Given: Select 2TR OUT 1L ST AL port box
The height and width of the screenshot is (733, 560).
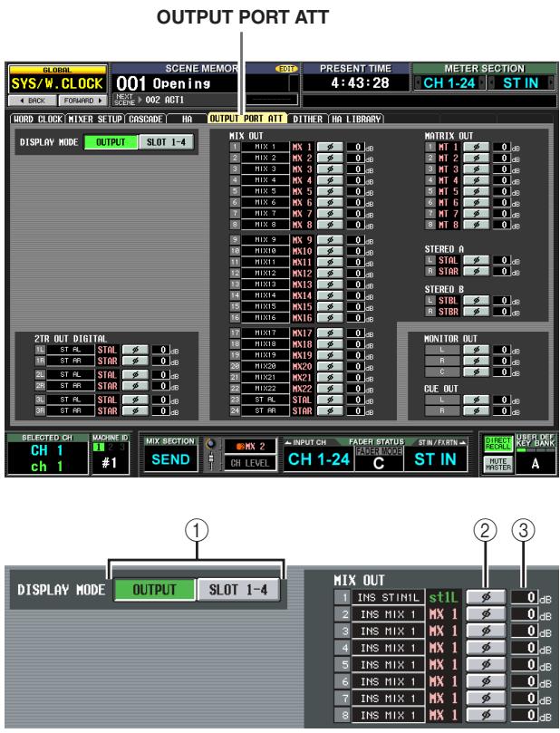Looking at the screenshot, I should pyautogui.click(x=71, y=350).
